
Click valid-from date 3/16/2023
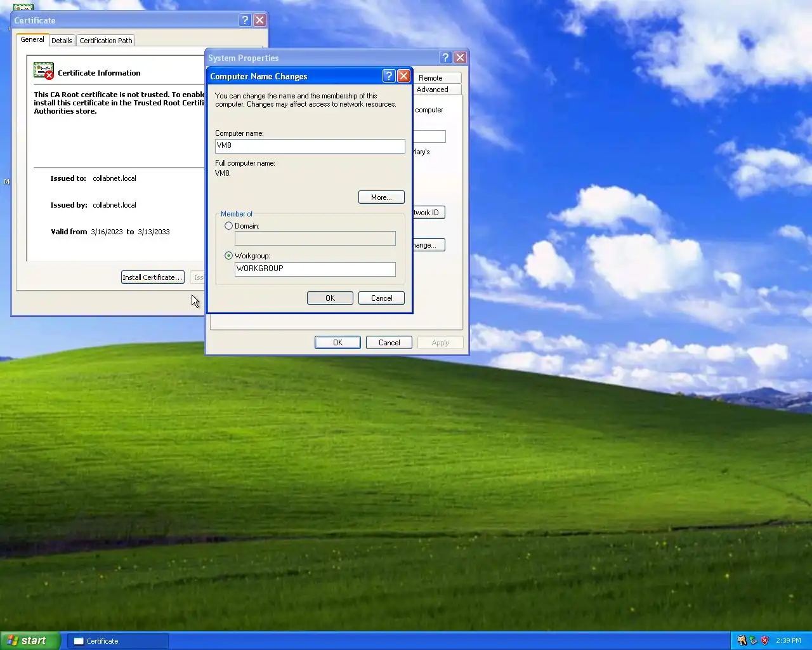[107, 232]
